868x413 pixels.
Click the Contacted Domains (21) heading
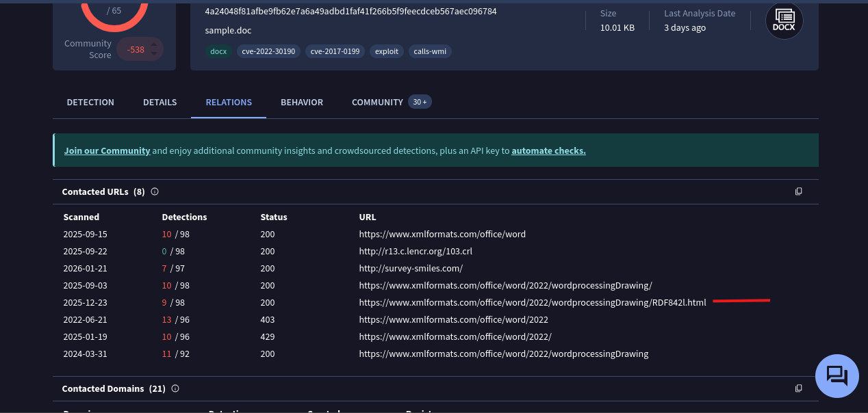tap(114, 388)
